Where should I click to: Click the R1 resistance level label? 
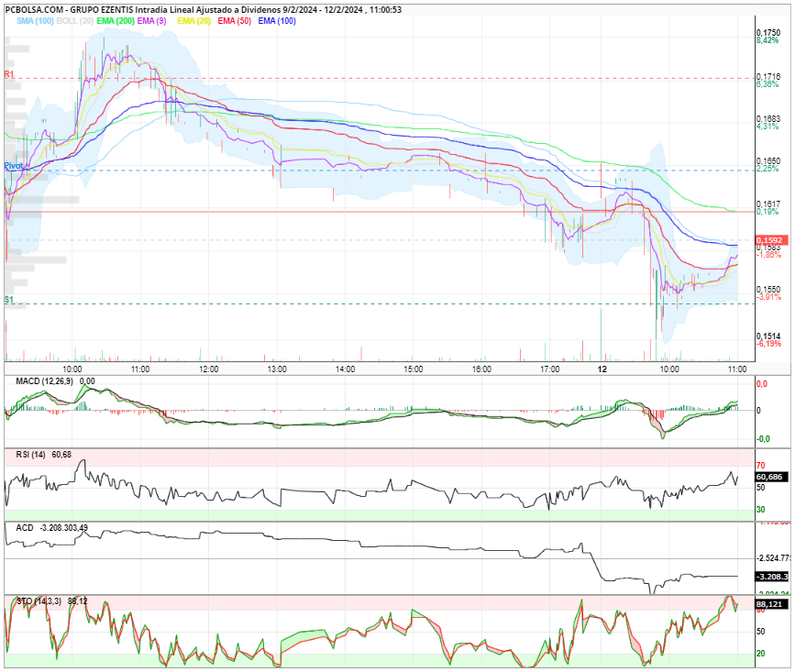(9, 74)
